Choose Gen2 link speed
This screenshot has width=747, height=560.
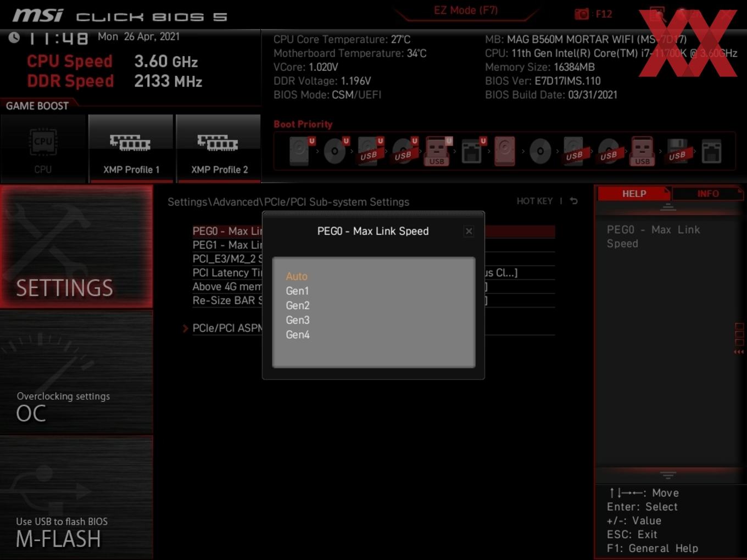click(x=298, y=305)
